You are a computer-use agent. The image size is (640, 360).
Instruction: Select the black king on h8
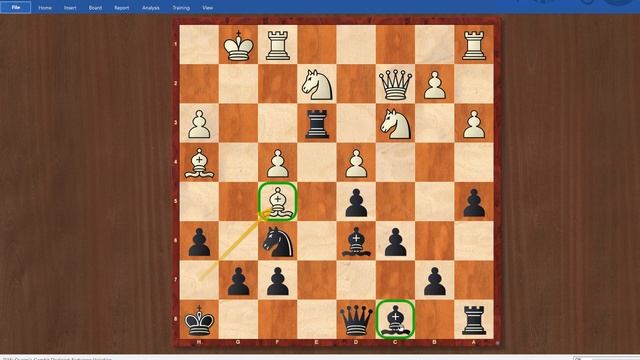click(199, 320)
